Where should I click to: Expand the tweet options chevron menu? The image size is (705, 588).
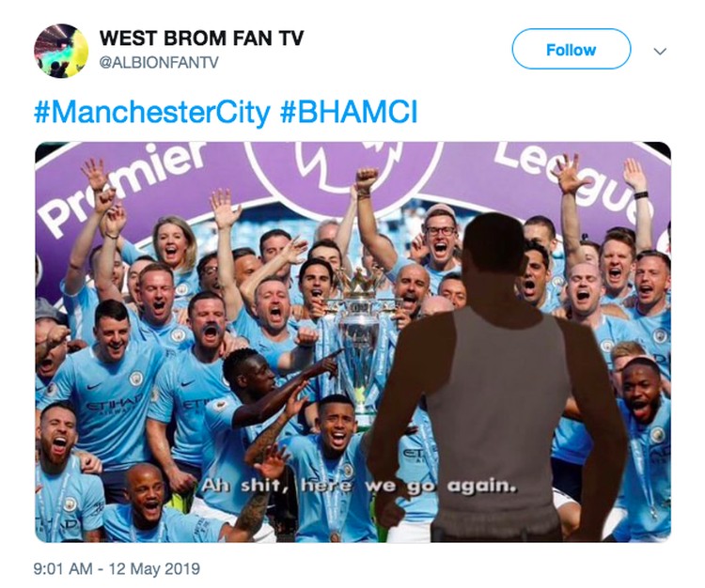point(660,52)
